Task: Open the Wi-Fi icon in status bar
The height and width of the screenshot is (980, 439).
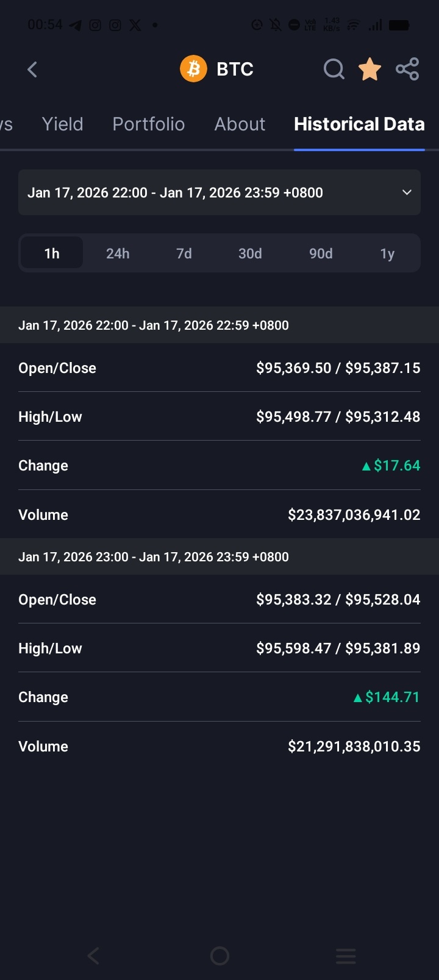Action: (354, 25)
